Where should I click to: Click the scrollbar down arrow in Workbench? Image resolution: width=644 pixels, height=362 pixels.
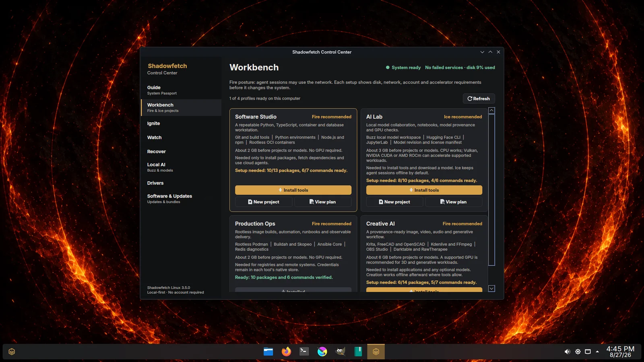click(x=491, y=288)
